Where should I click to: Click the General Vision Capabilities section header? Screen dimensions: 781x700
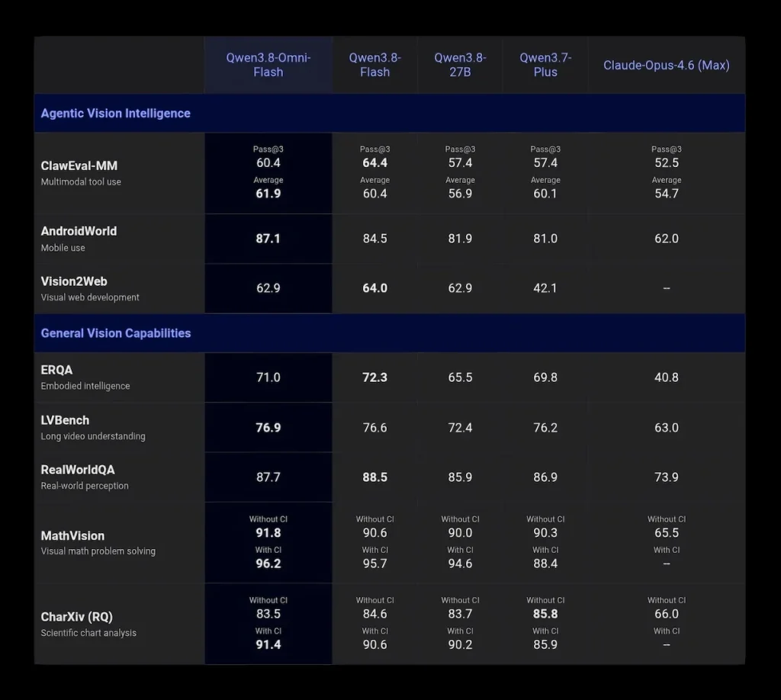coord(116,333)
